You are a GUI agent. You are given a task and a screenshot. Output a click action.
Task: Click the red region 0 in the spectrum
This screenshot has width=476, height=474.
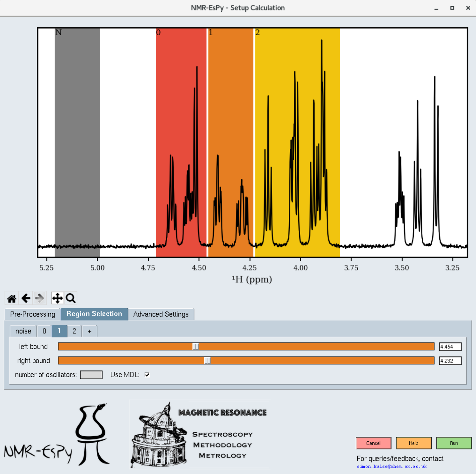pyautogui.click(x=181, y=142)
